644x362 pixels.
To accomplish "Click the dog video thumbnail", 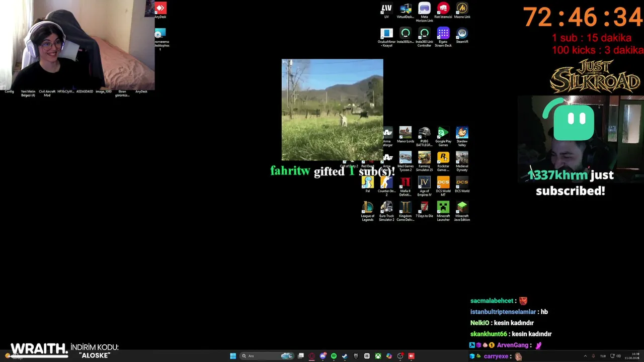I will pos(332,110).
